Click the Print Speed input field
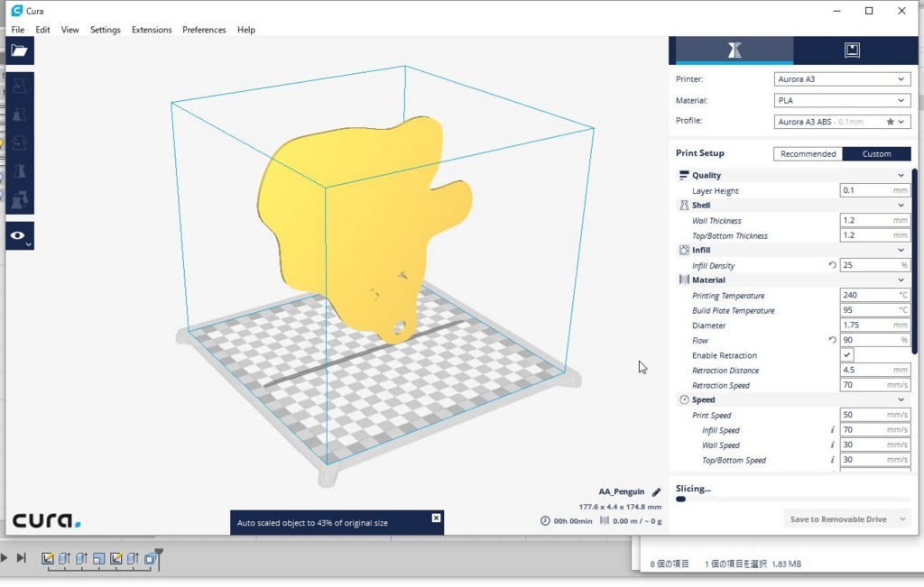The image size is (924, 587). coord(875,415)
